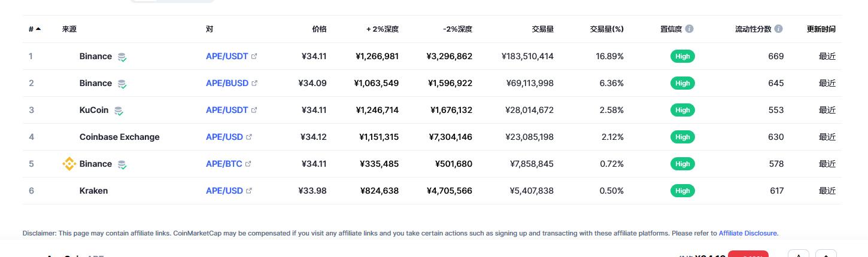Viewport: 868px width, 257px height.
Task: Sort table by the # column arrow
Action: point(38,29)
